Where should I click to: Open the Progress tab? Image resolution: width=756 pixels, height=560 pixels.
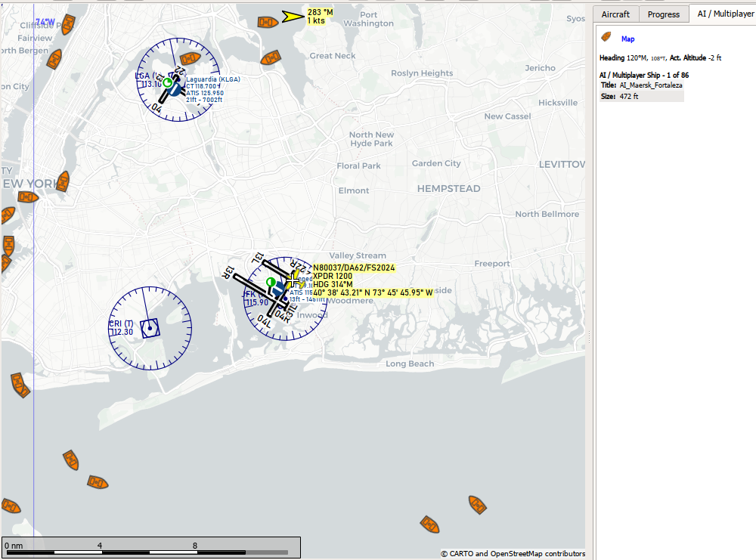pyautogui.click(x=664, y=14)
